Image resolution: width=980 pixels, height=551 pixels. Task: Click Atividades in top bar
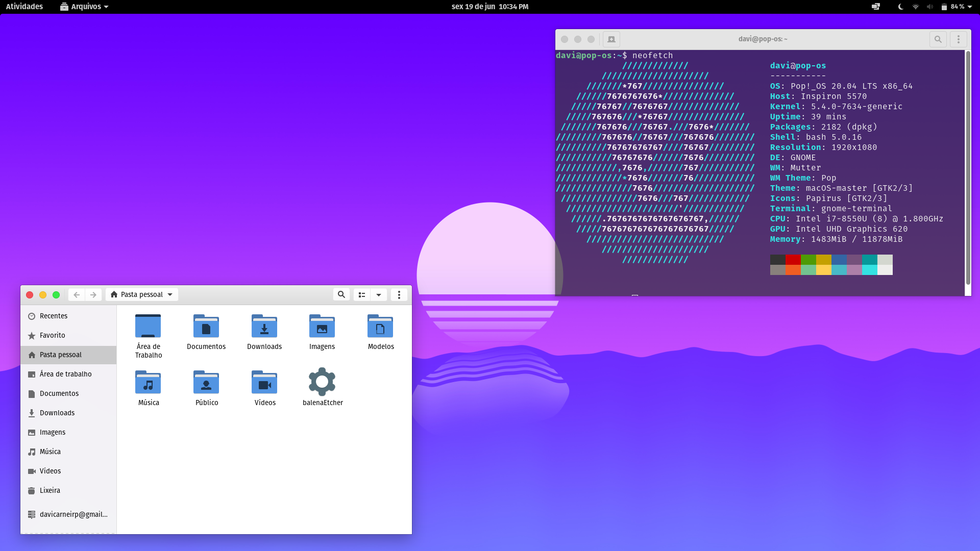click(24, 7)
